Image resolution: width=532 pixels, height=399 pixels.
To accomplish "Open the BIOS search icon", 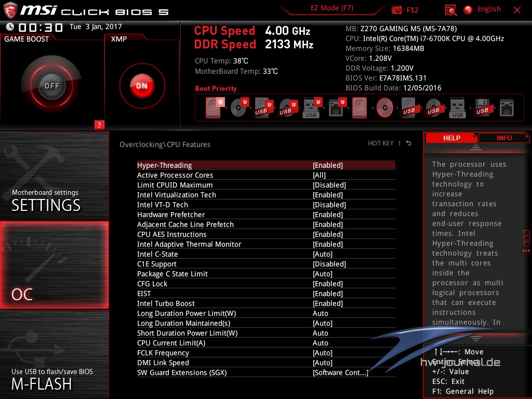I will coord(451,10).
